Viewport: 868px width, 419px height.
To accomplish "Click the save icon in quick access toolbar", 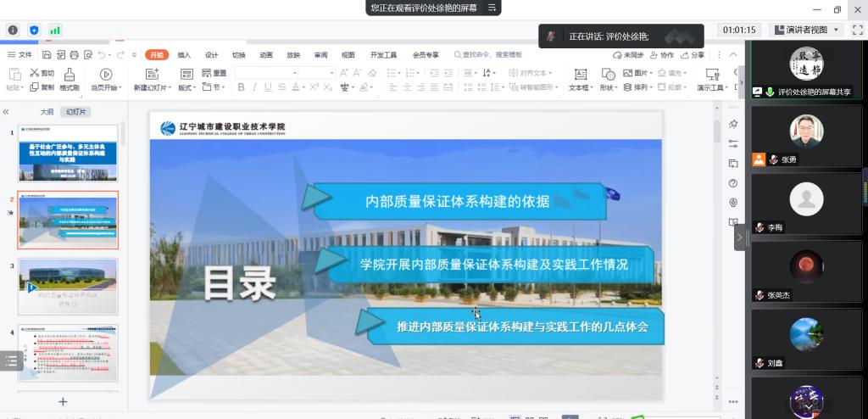I will [x=45, y=55].
